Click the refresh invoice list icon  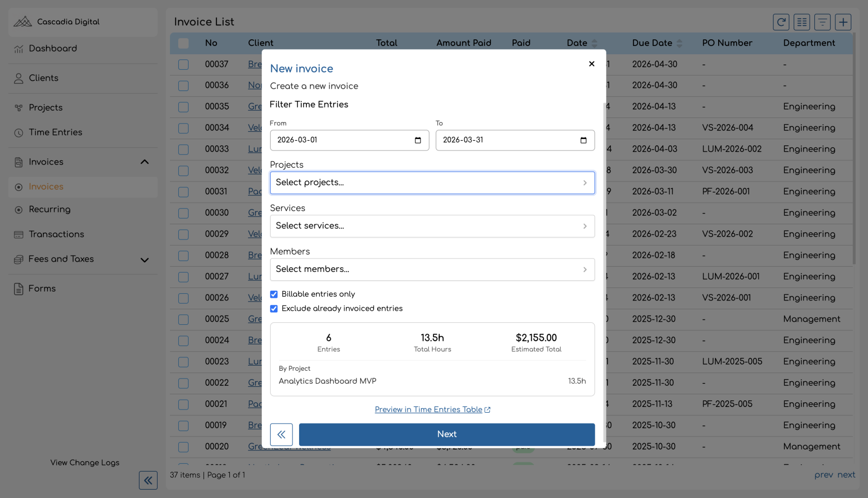(x=781, y=22)
